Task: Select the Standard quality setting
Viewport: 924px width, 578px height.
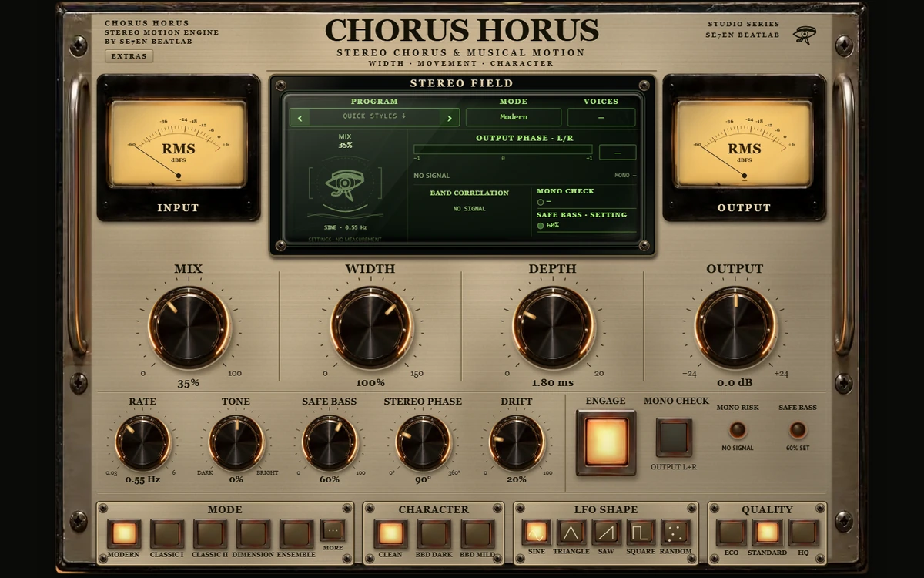Action: pos(767,533)
